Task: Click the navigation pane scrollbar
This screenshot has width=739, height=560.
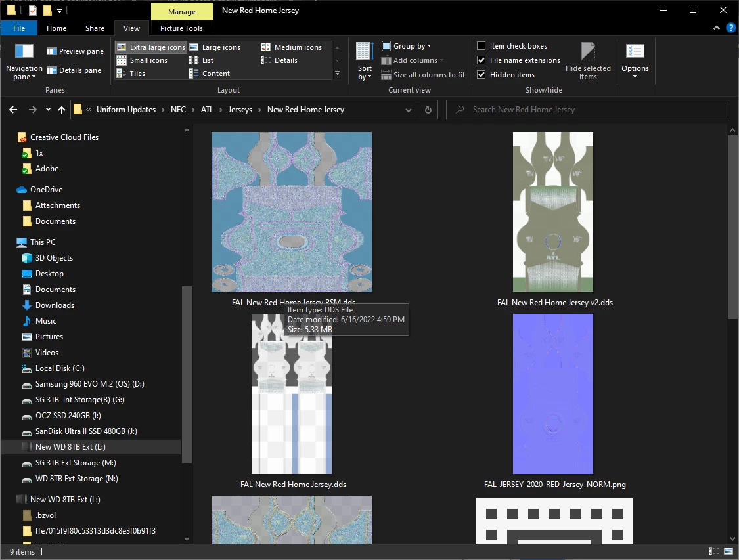Action: click(x=187, y=375)
